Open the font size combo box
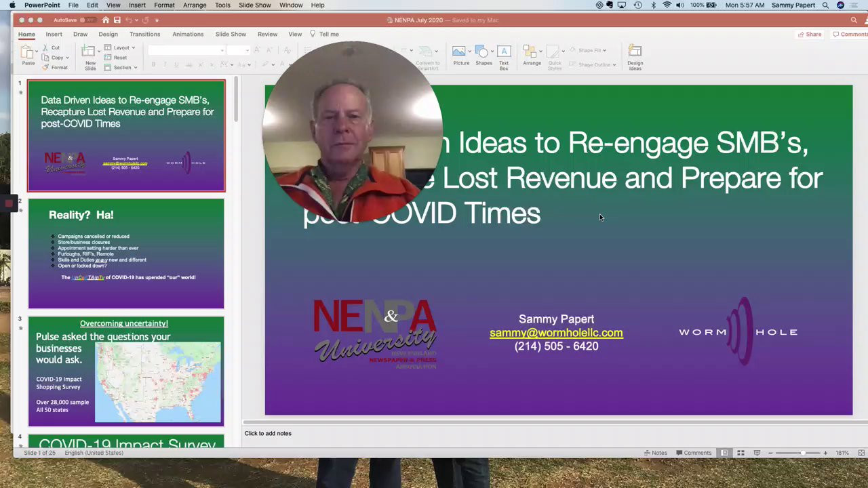868x488 pixels. (239, 50)
